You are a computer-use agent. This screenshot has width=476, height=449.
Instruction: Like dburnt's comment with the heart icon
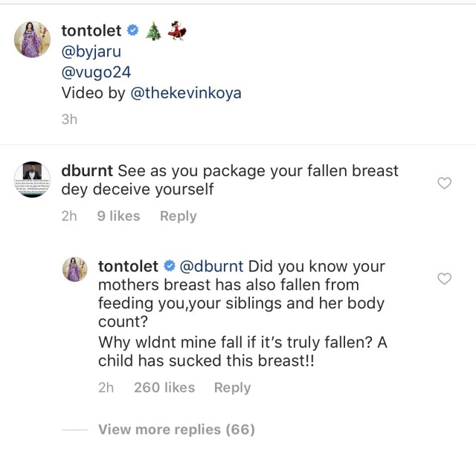point(444,183)
